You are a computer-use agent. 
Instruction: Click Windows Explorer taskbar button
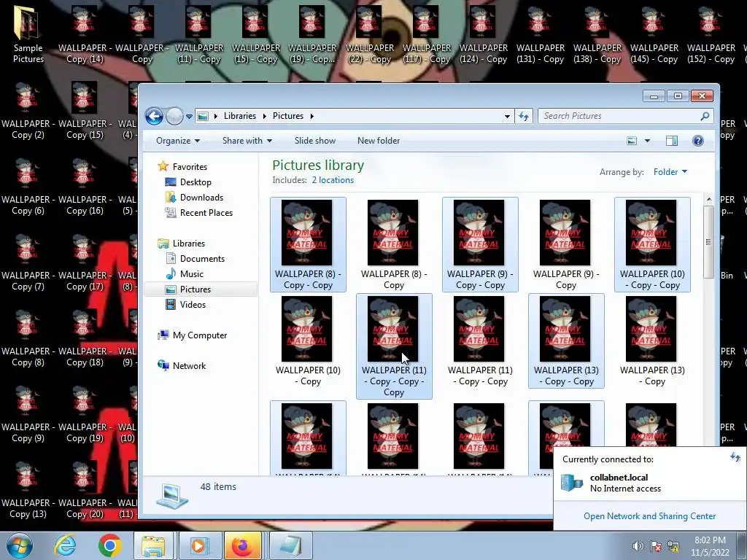152,545
